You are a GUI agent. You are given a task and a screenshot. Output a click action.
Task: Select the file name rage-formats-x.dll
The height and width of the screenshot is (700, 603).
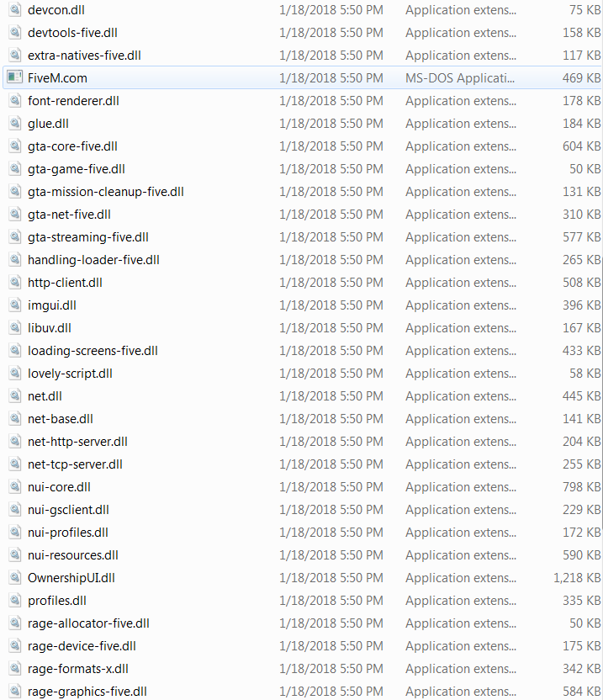(x=77, y=669)
